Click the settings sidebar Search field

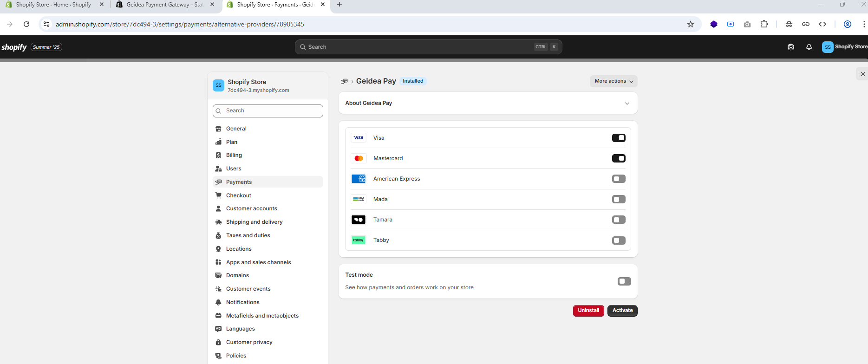[268, 111]
